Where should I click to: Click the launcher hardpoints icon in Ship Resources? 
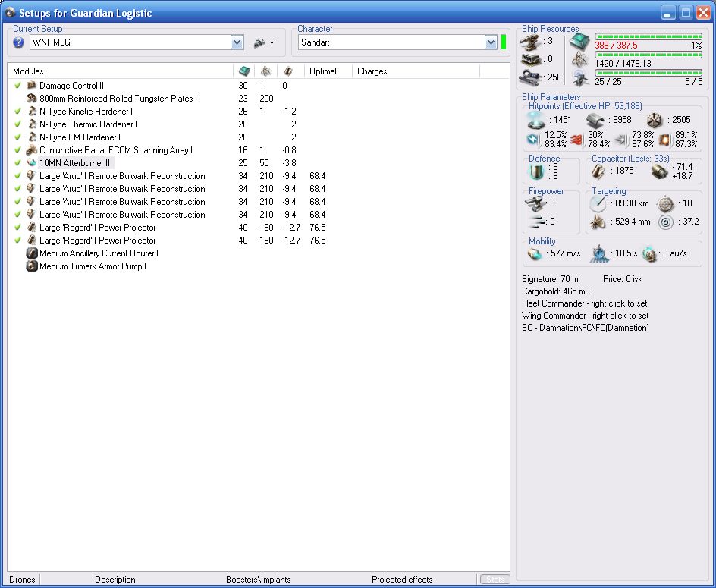tap(531, 59)
